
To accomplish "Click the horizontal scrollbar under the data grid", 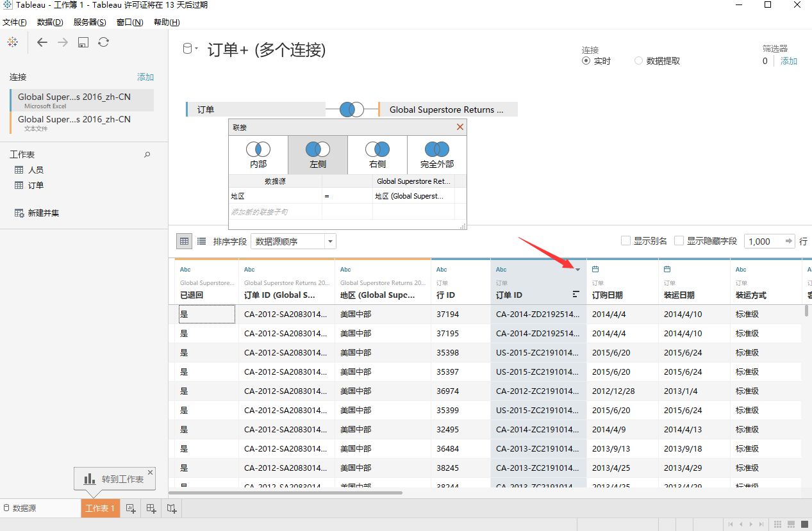I will click(285, 493).
